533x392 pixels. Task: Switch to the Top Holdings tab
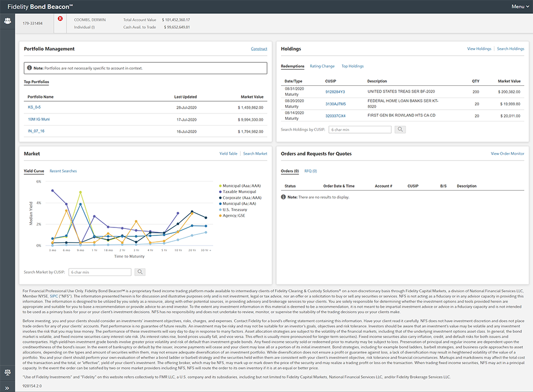(352, 66)
